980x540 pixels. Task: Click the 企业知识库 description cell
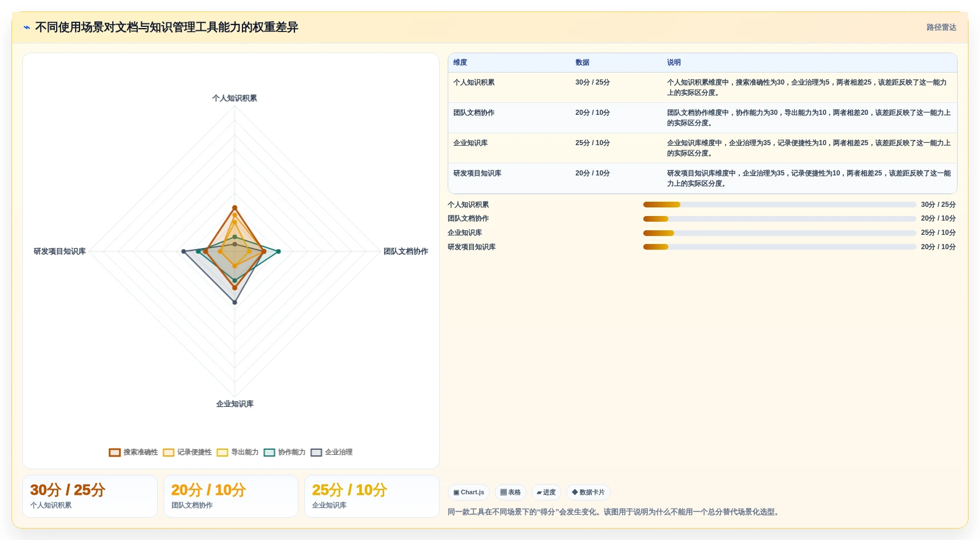tap(808, 148)
